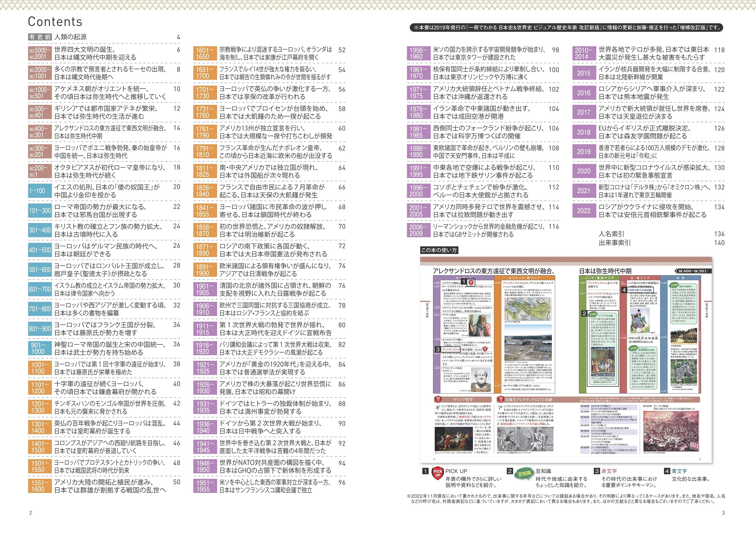
Task: Click the BC5000~BC2001 year box
Action: [40, 53]
